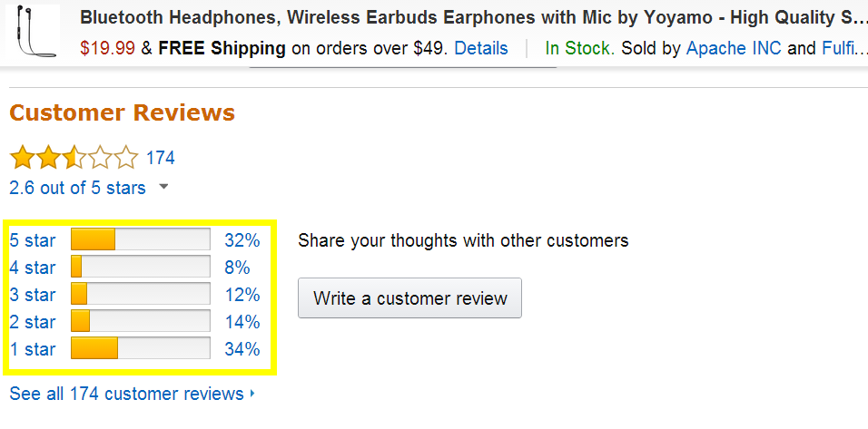The width and height of the screenshot is (868, 429).
Task: Filter reviews by 1 star
Action: (x=33, y=349)
